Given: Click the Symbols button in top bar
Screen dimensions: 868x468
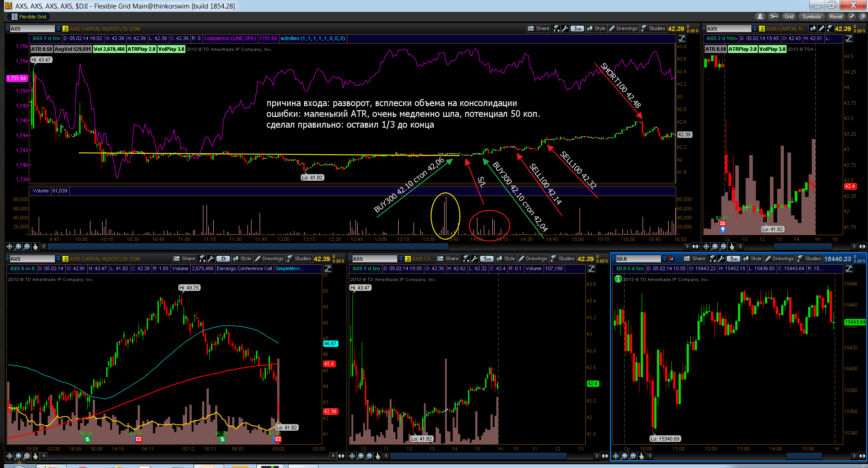Looking at the screenshot, I should 812,17.
